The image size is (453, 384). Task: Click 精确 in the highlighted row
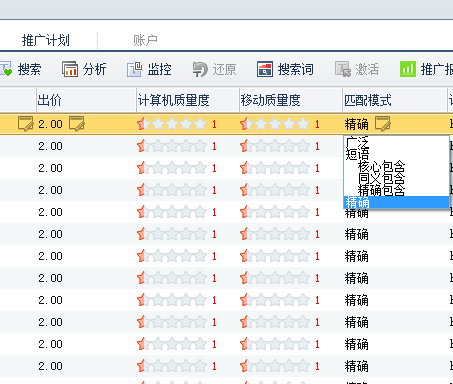(x=357, y=124)
